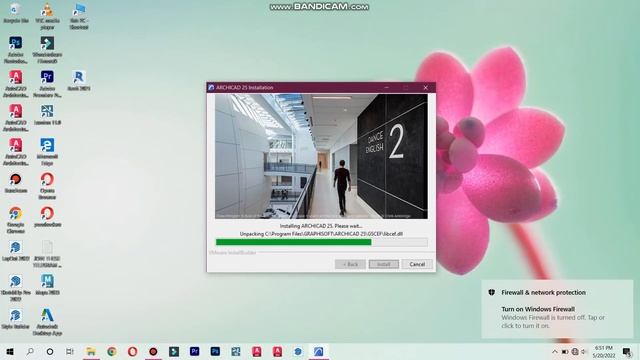Open the Firewall & network protection notification
The height and width of the screenshot is (360, 640).
[x=557, y=309]
